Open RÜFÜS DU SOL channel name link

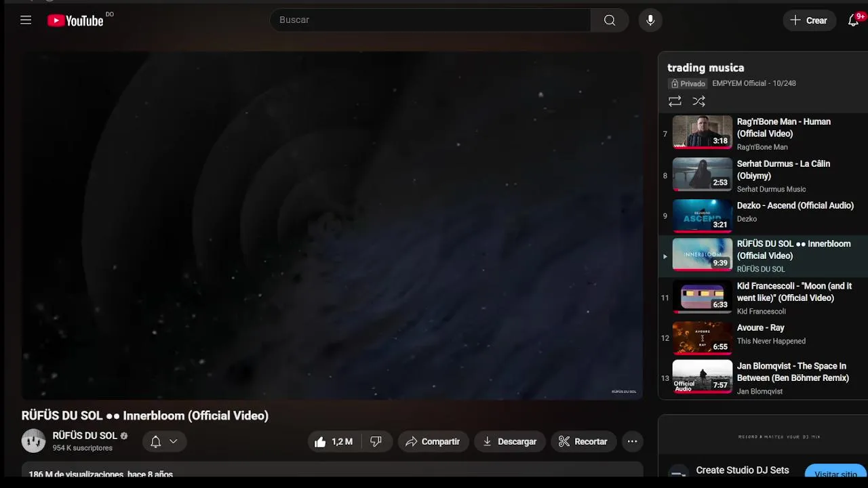[85, 436]
